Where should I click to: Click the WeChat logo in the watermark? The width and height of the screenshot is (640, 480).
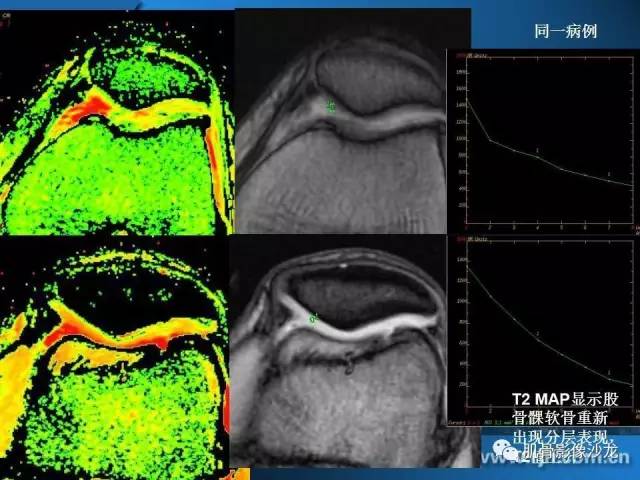[505, 451]
